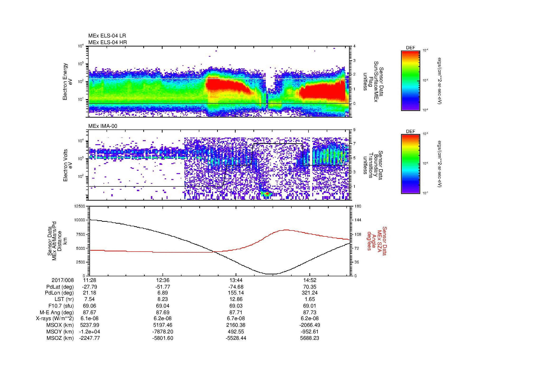Click M-E Ang value 87.73

coord(310,312)
